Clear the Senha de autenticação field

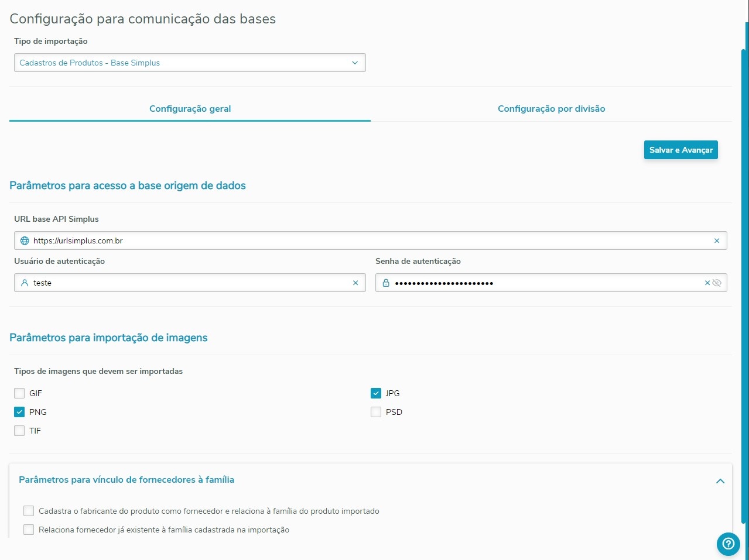(707, 283)
